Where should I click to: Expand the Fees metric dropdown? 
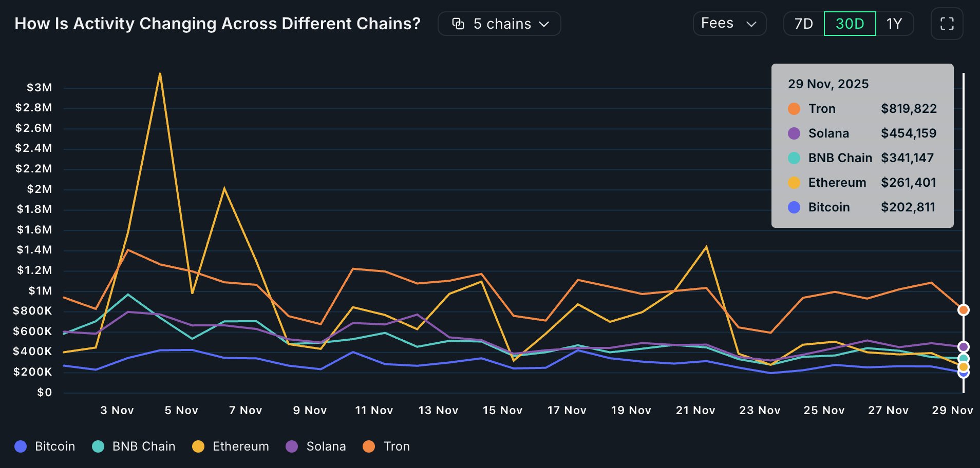729,24
